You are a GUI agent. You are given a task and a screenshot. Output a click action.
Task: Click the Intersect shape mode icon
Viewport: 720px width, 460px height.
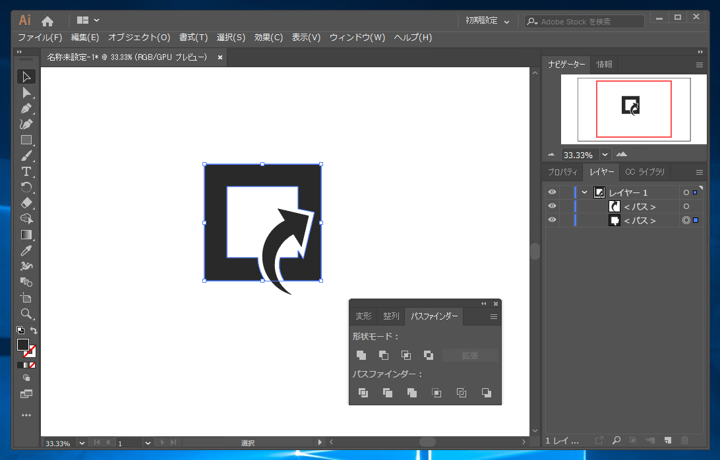pyautogui.click(x=406, y=355)
